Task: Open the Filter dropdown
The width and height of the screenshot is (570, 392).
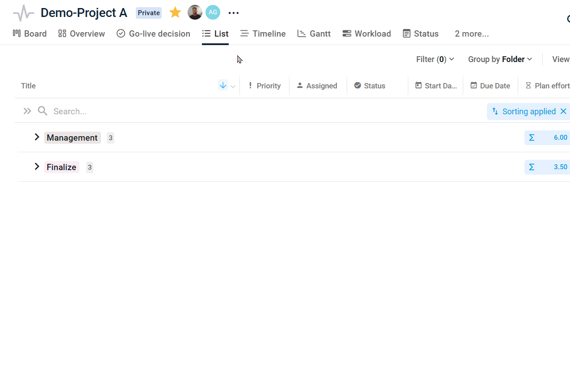Action: 435,59
